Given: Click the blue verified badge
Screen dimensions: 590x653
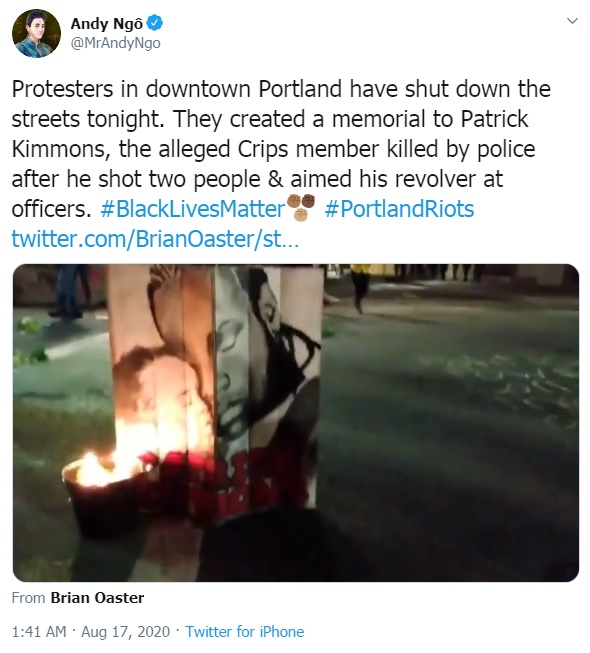Looking at the screenshot, I should tap(155, 23).
